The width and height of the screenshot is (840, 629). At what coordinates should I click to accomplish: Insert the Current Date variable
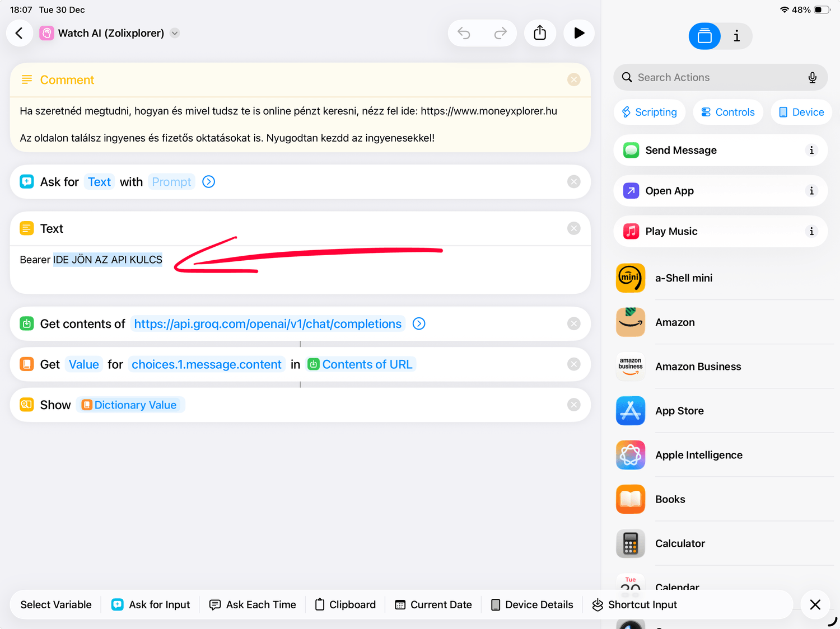(433, 604)
